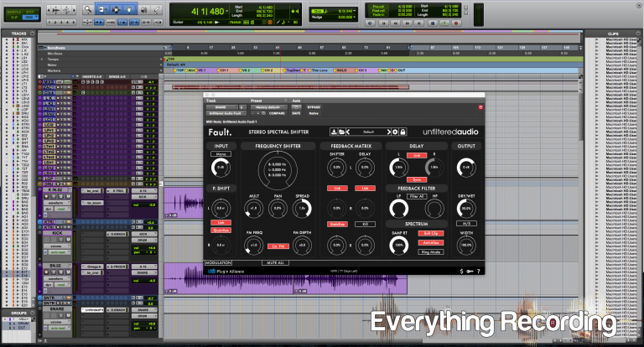Image resolution: width=644 pixels, height=347 pixels.
Task: Toggle the Stabilize button in Feedback Matrix
Action: pos(337,225)
